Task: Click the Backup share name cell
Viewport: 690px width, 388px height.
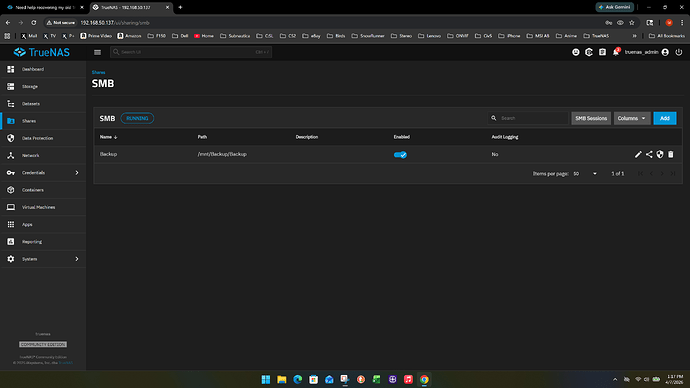Action: pyautogui.click(x=108, y=154)
